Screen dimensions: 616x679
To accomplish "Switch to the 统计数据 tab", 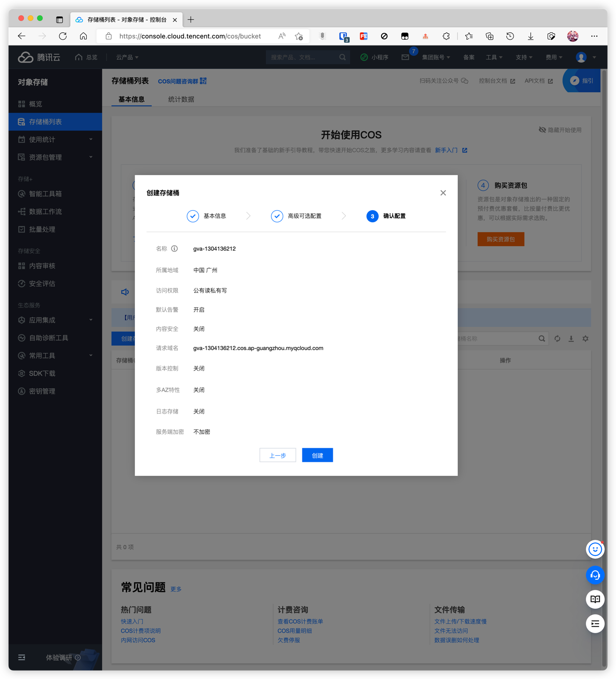I will (x=181, y=99).
